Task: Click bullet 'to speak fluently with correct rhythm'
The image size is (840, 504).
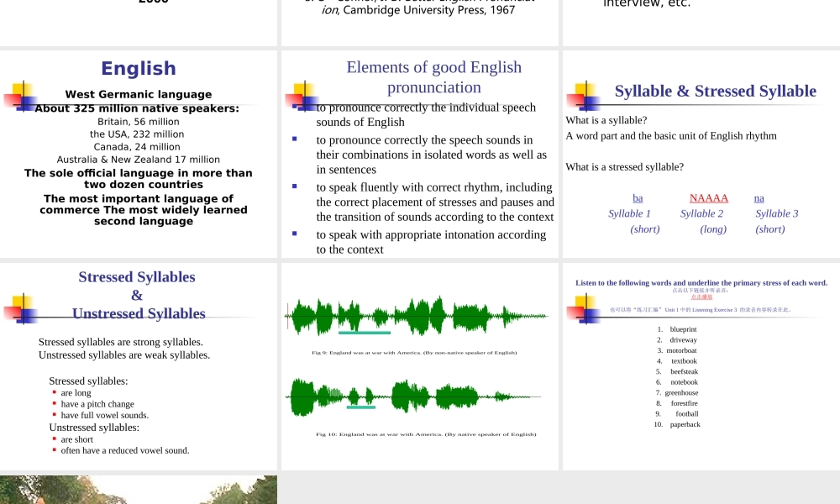Action: coord(435,202)
